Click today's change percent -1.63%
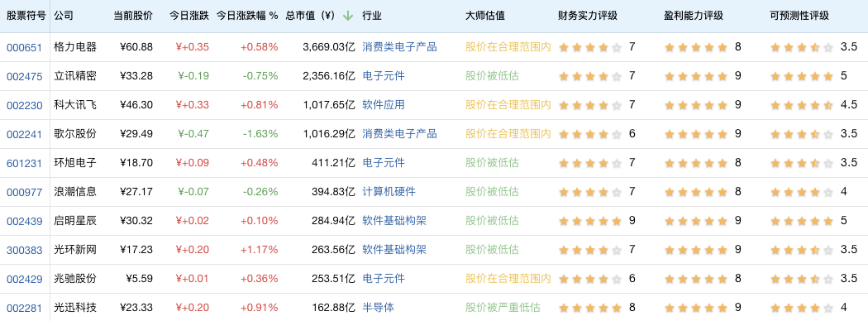Image resolution: width=868 pixels, height=321 pixels. tap(260, 134)
